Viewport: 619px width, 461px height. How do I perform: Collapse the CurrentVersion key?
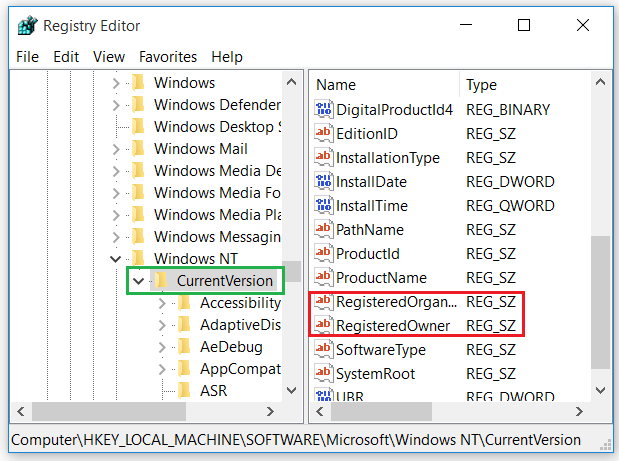coord(139,281)
